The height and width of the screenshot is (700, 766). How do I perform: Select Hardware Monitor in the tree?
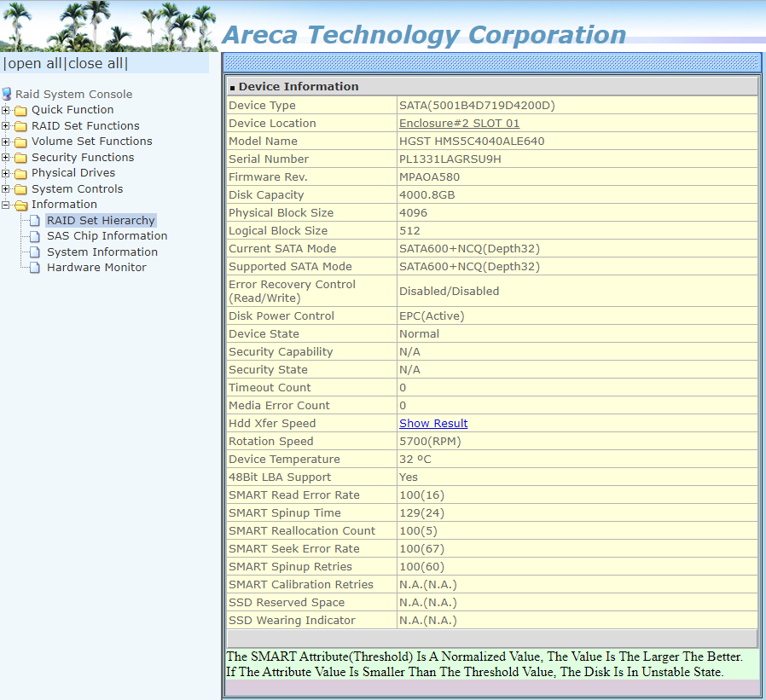[x=96, y=268]
